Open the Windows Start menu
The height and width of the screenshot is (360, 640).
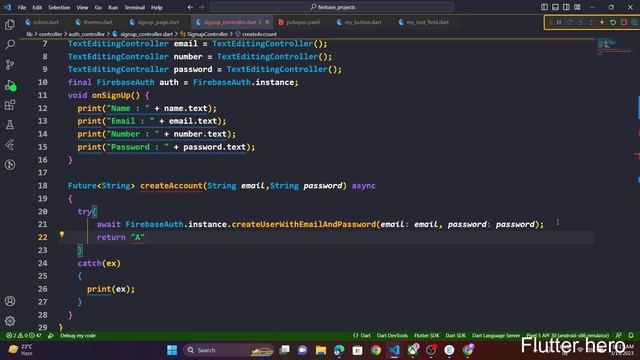172,350
